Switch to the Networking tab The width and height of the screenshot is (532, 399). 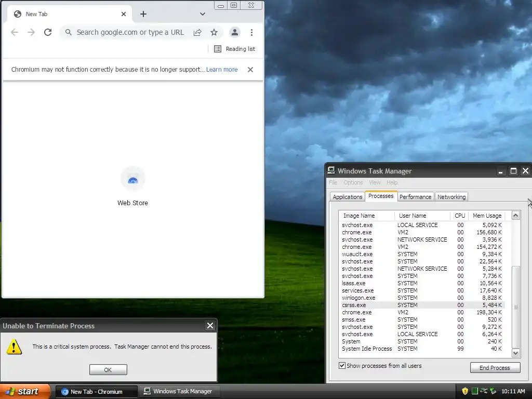[451, 197]
